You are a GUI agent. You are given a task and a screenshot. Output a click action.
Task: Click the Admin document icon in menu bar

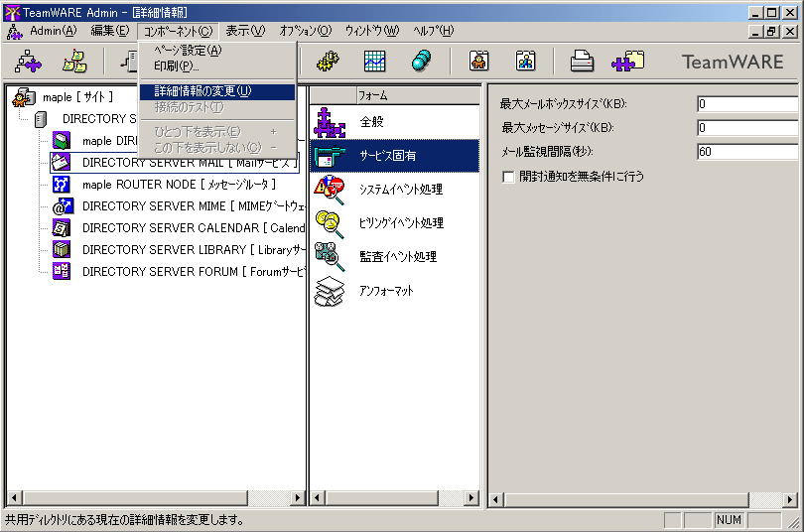coord(14,31)
